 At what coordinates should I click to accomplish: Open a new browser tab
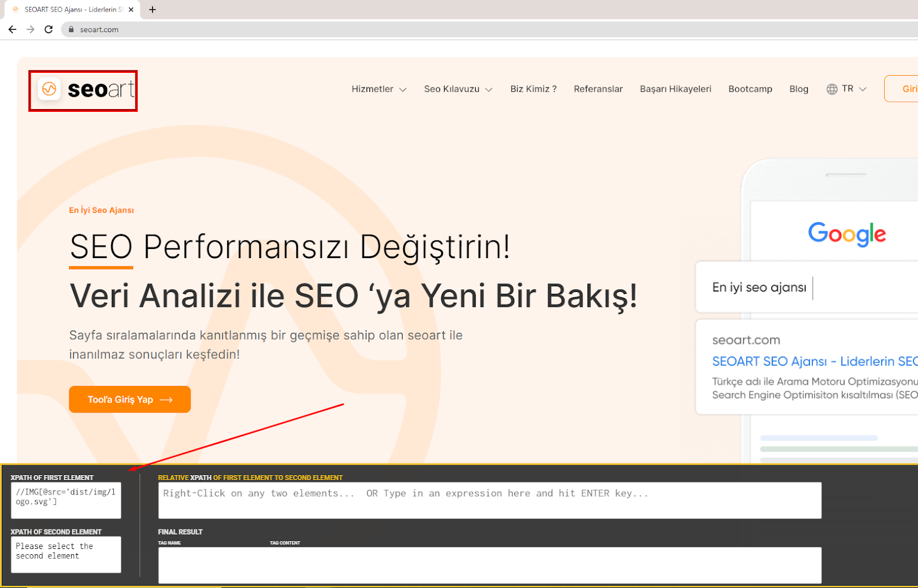[x=152, y=10]
